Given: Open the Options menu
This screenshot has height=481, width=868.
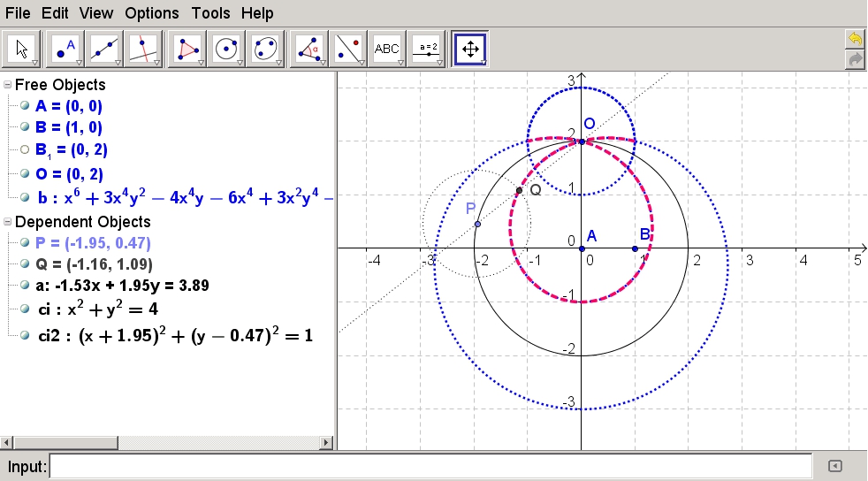Looking at the screenshot, I should (x=151, y=13).
